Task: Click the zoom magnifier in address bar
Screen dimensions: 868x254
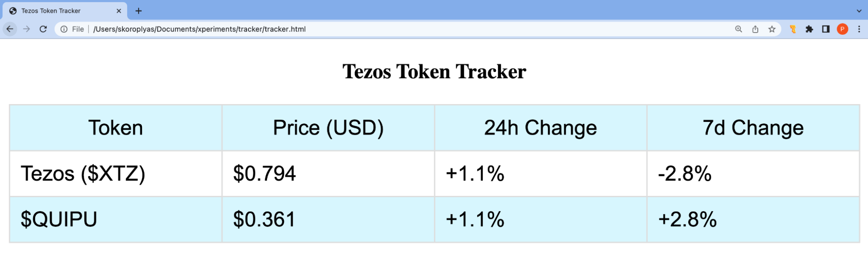Action: click(738, 29)
